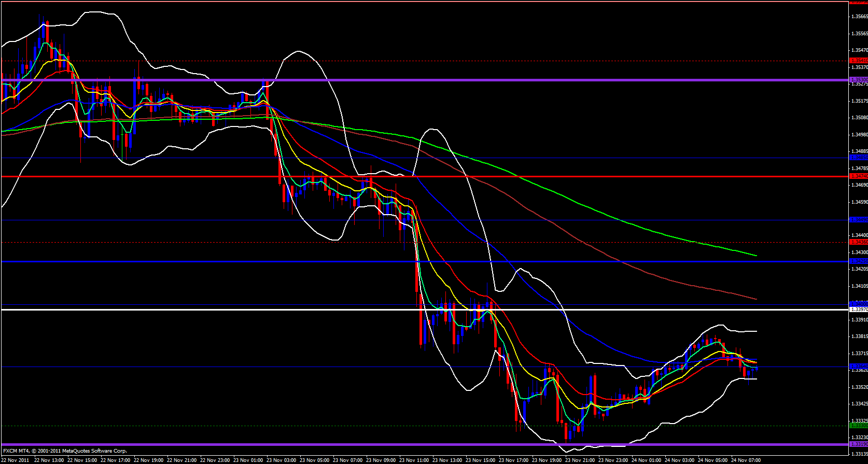
Task: Select the white 1.33970 price label
Action: tap(858, 310)
